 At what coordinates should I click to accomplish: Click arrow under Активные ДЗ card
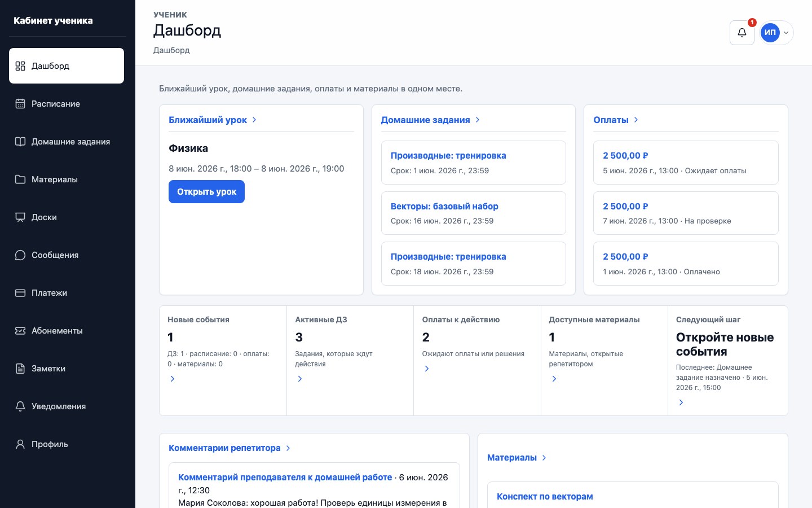pos(300,379)
